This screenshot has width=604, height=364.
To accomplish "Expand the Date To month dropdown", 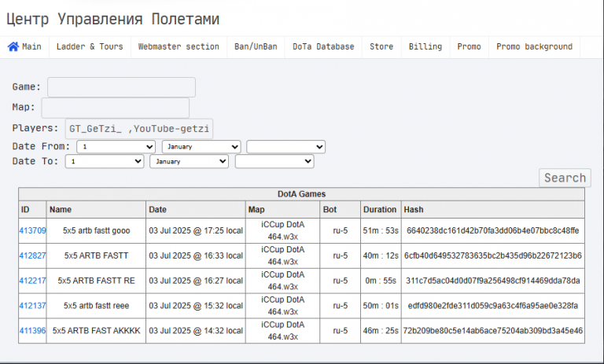I will (x=189, y=161).
